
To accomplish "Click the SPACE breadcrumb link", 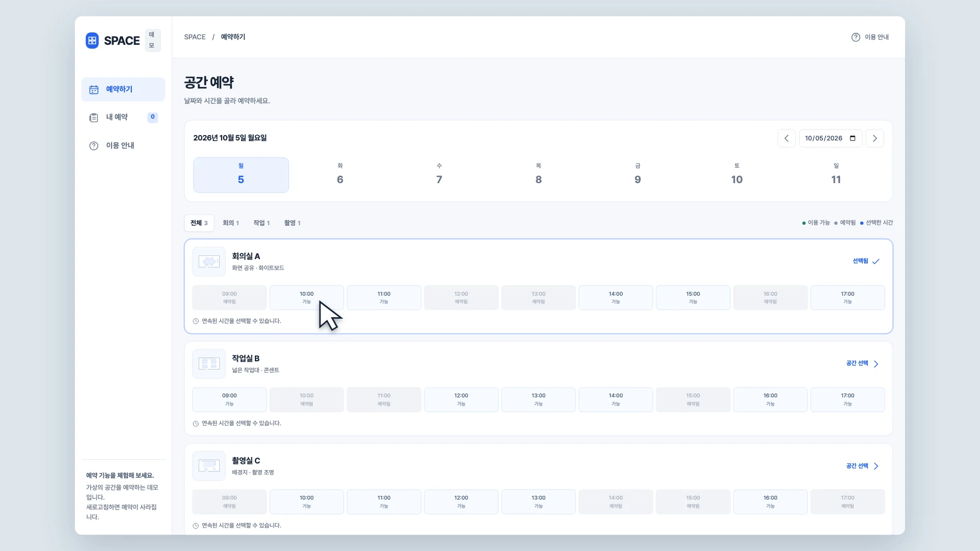I will (195, 37).
